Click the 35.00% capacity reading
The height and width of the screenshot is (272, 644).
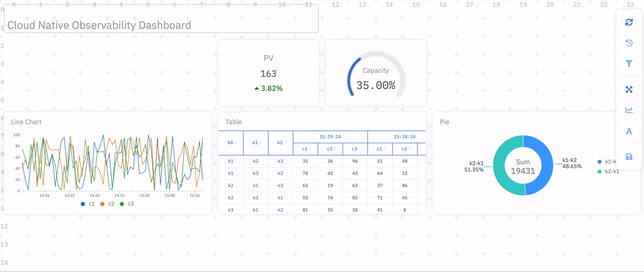point(376,86)
